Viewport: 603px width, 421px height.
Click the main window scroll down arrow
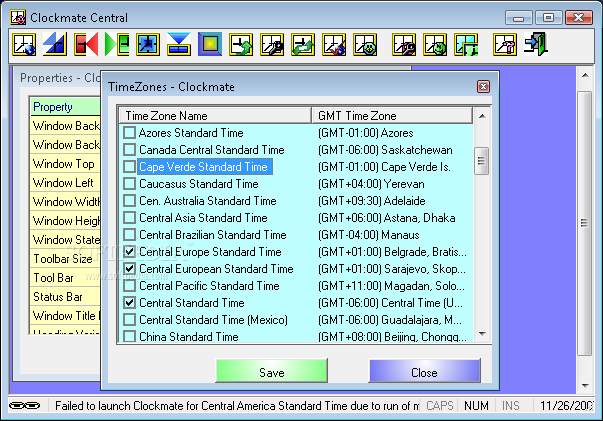coord(585,385)
